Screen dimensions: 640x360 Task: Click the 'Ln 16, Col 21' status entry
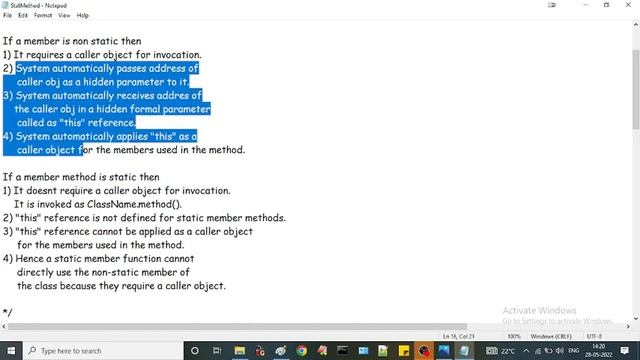(x=459, y=336)
